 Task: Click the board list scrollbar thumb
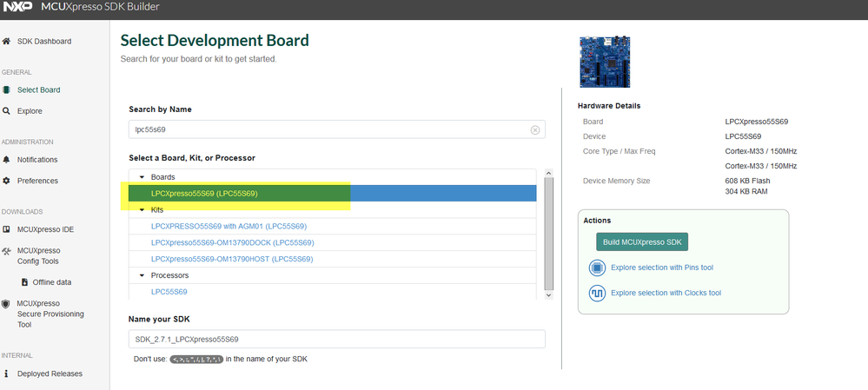tap(548, 234)
